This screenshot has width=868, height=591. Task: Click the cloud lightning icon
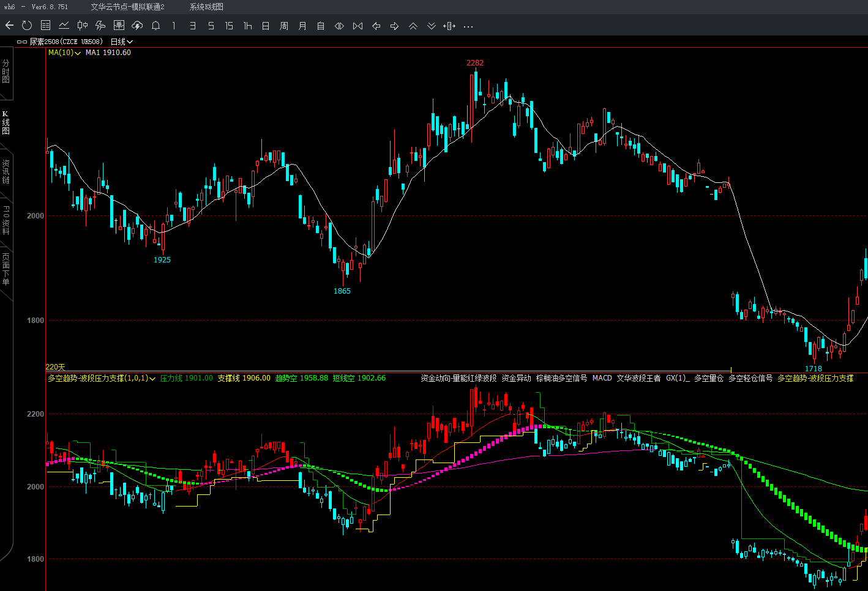coord(137,26)
